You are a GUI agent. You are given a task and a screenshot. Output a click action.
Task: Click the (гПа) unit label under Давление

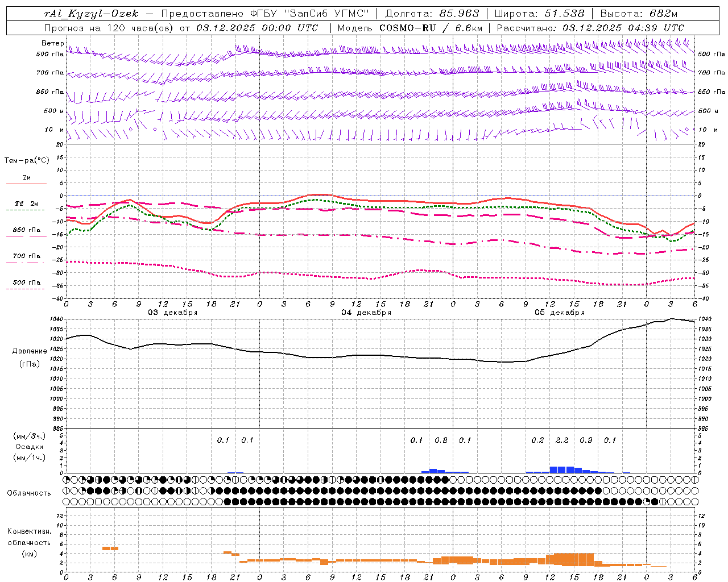(30, 364)
